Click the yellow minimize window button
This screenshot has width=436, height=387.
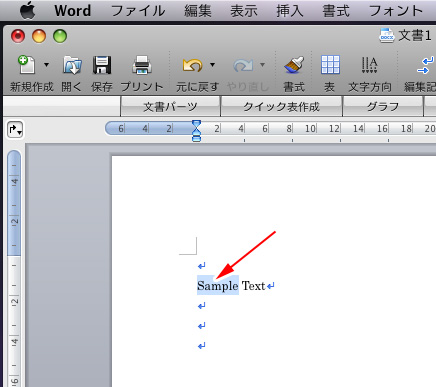coord(39,36)
